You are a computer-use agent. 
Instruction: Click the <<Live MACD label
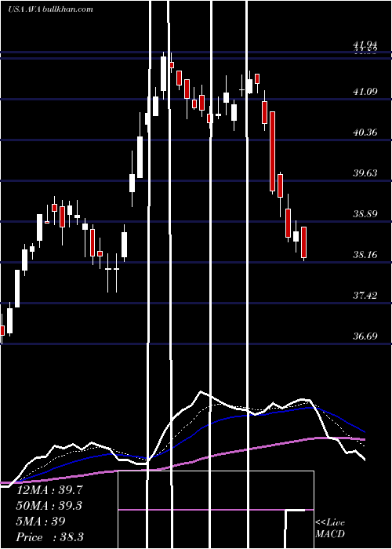330,529
